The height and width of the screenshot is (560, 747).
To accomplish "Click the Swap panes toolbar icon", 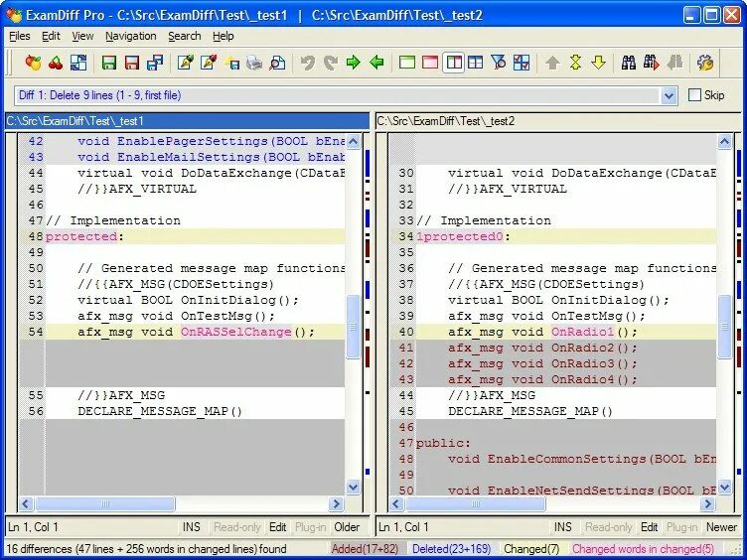I will click(x=78, y=63).
